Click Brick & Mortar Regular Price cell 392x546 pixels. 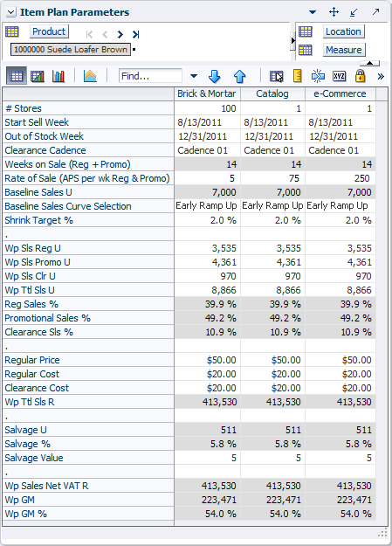click(x=207, y=360)
